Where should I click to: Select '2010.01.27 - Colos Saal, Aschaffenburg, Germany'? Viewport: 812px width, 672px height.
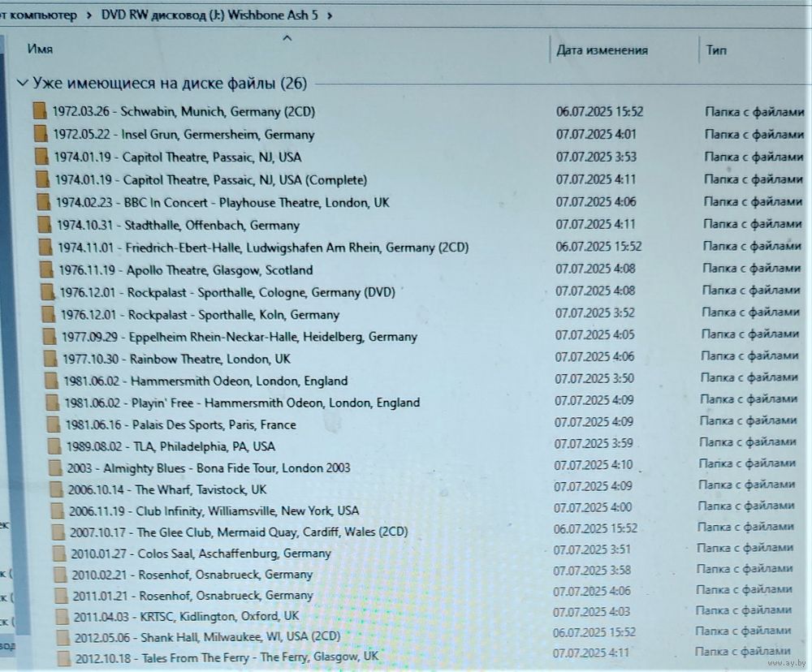201,554
